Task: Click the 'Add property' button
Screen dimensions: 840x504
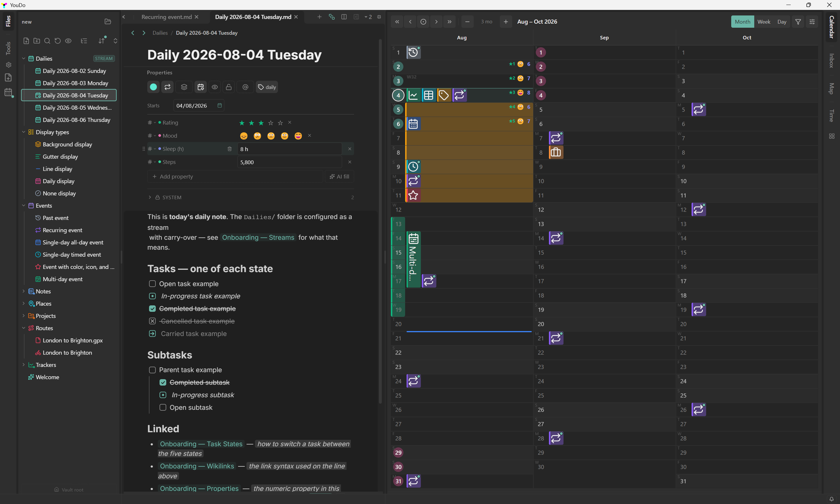Action: click(x=235, y=176)
